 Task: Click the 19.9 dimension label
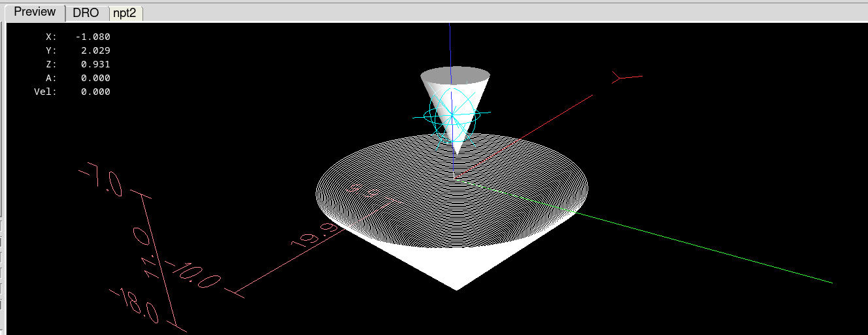[x=316, y=236]
